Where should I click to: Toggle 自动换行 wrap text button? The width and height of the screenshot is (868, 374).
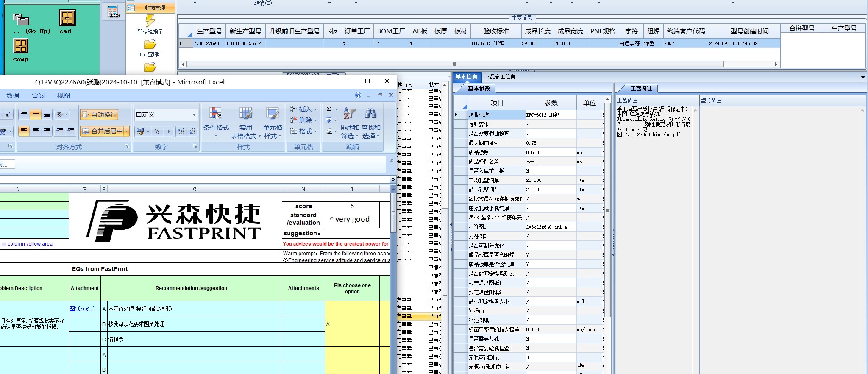click(x=99, y=114)
